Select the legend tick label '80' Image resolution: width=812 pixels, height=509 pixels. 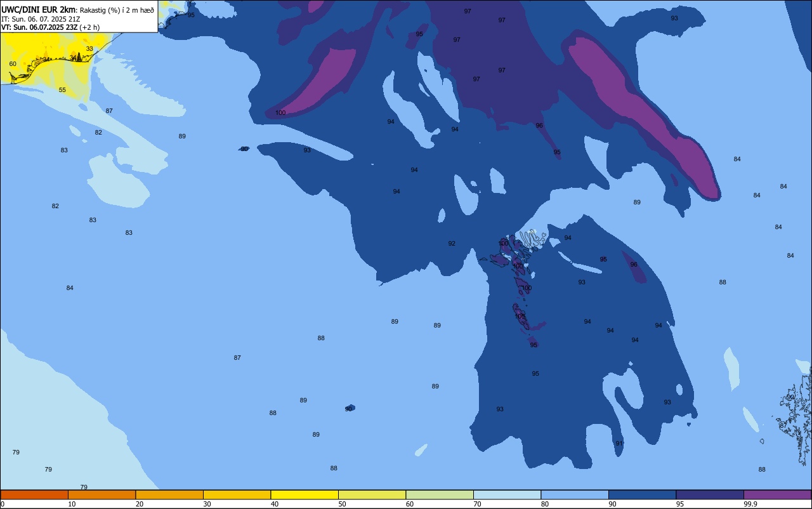tap(545, 504)
